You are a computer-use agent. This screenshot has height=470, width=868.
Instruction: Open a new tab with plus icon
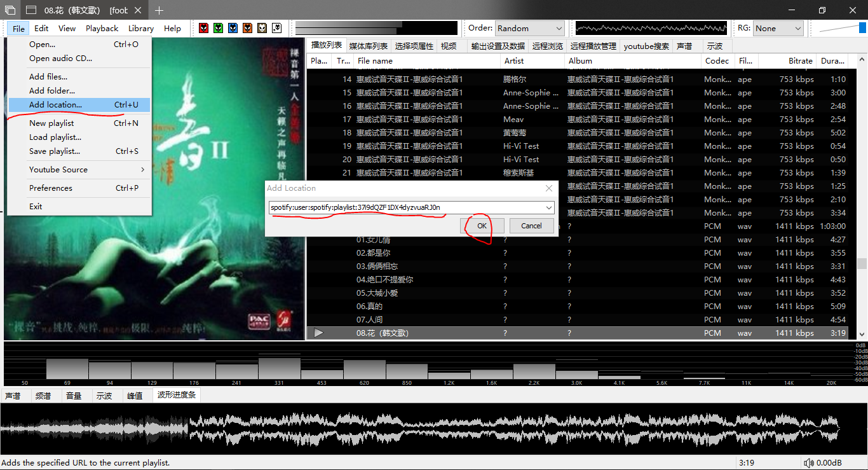[x=159, y=10]
